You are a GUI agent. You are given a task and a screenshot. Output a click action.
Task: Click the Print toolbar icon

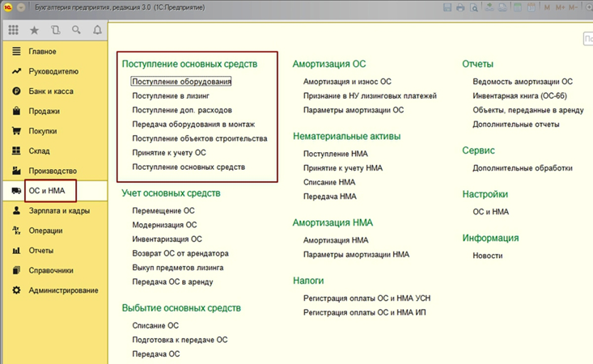[460, 7]
